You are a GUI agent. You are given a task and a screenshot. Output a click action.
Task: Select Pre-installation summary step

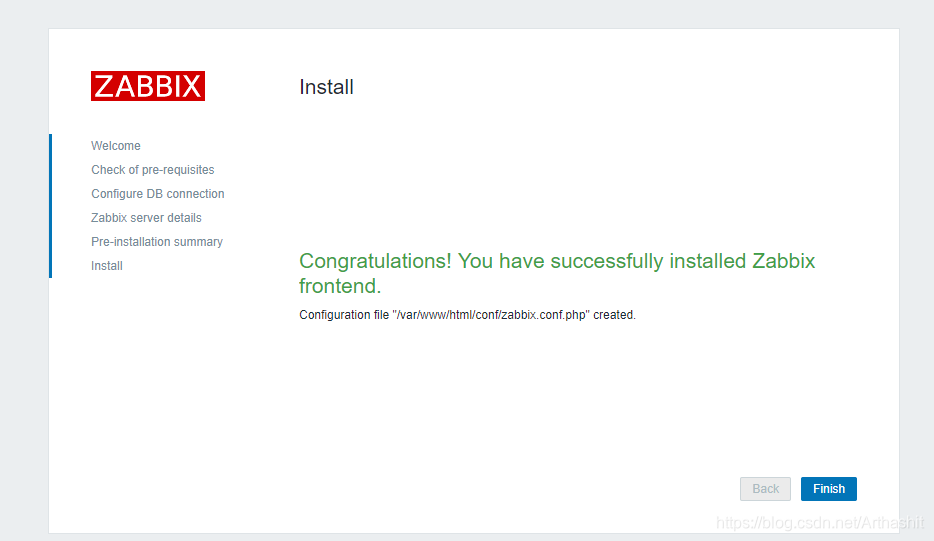tap(157, 242)
